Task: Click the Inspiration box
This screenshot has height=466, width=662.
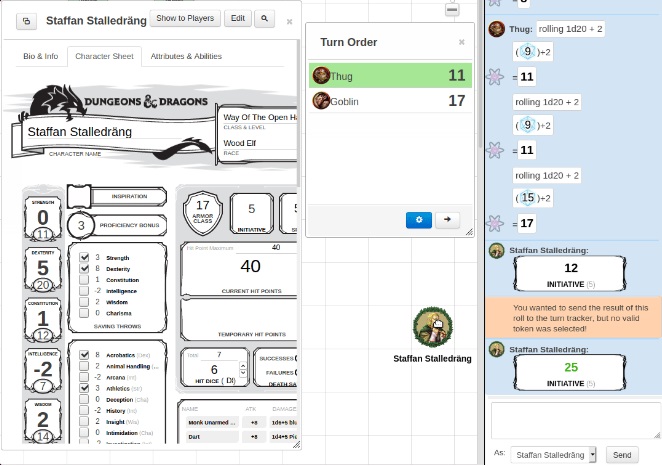Action: [x=79, y=196]
